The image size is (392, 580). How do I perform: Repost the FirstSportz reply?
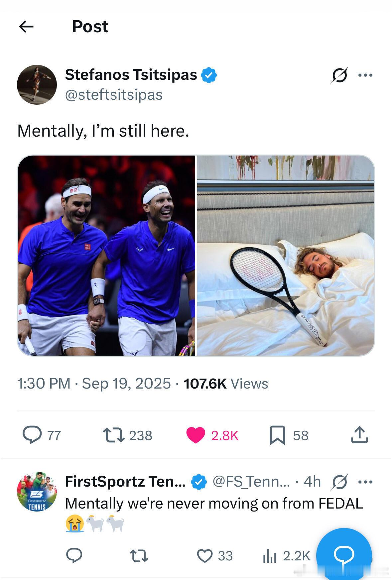point(138,555)
